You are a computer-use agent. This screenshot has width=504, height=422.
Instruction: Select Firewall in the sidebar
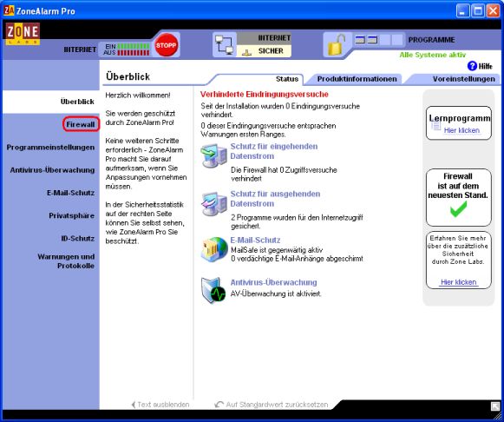(x=81, y=124)
